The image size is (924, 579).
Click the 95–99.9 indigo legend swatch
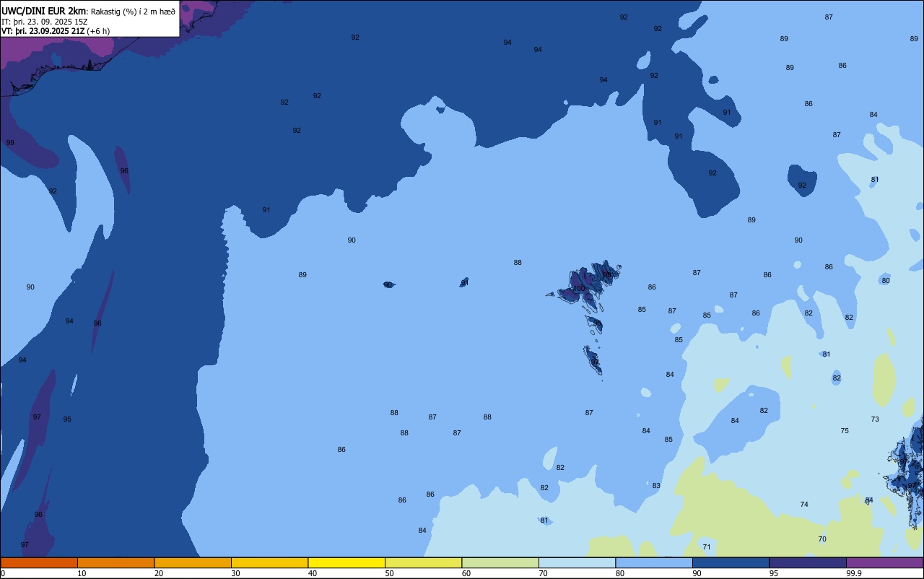click(808, 562)
